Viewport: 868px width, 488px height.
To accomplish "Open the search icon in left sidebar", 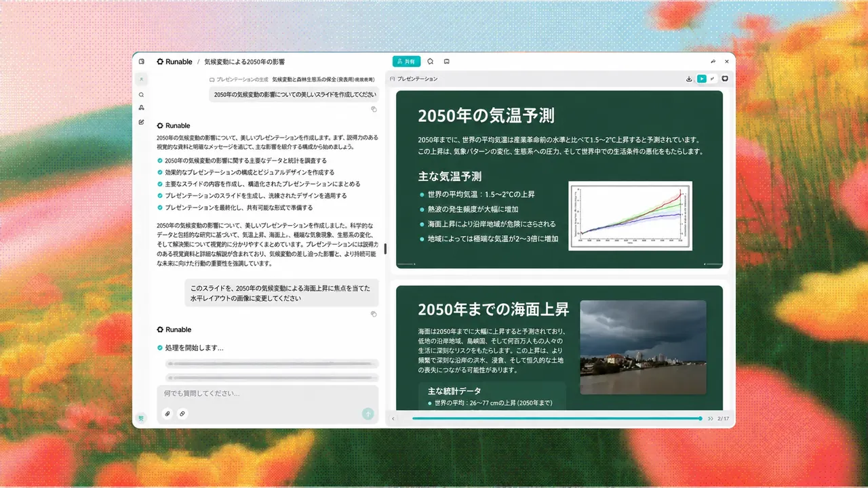I will (141, 95).
